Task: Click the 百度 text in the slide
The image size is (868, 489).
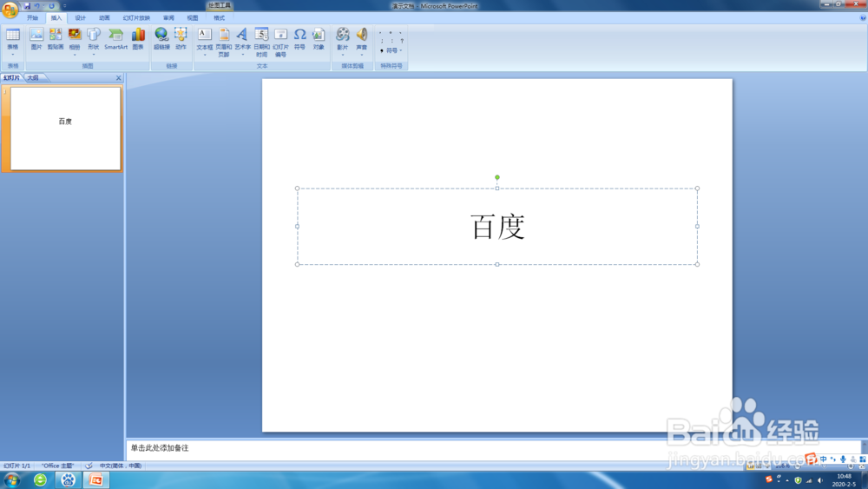Action: tap(497, 227)
